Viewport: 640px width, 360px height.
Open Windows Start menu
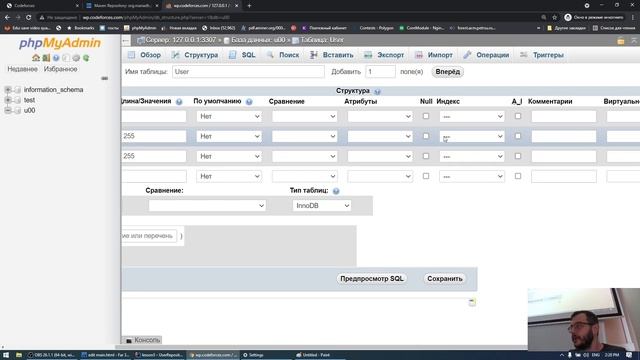(6, 355)
